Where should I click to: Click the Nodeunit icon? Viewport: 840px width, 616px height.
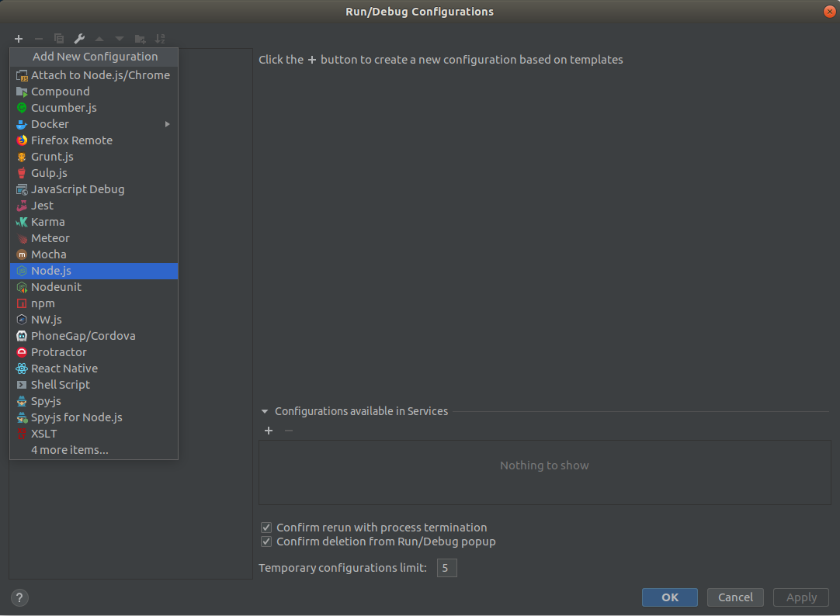point(22,287)
